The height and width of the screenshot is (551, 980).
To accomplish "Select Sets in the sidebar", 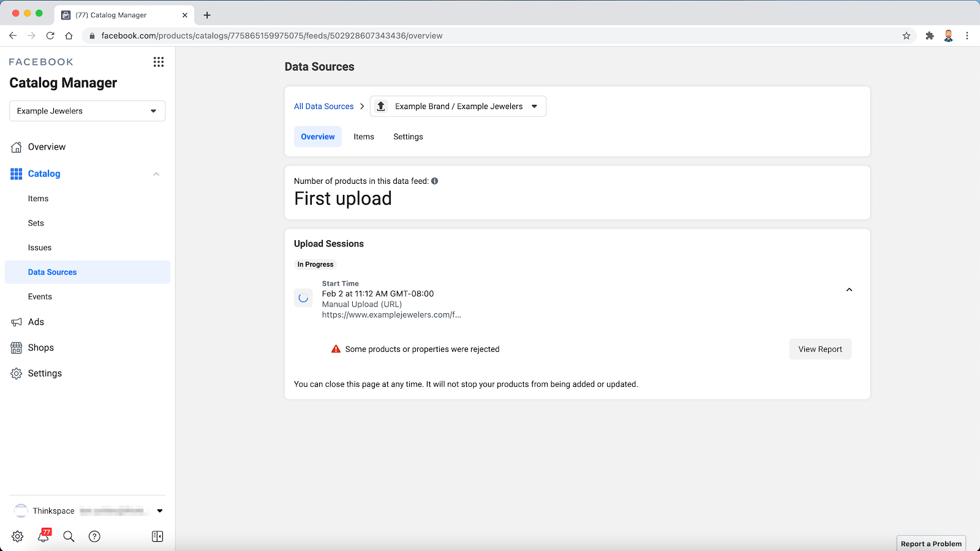I will pyautogui.click(x=36, y=223).
